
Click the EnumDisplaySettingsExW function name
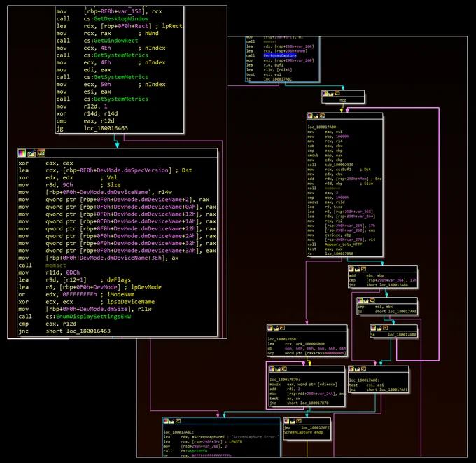(x=94, y=317)
